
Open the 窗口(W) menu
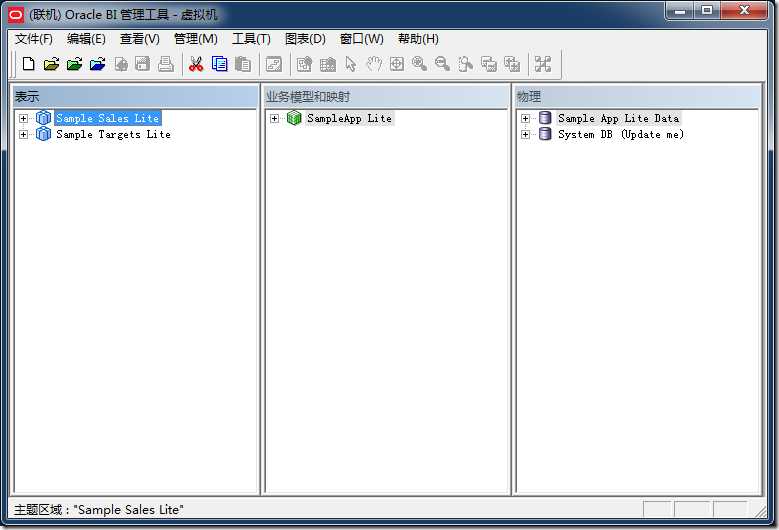coord(362,39)
